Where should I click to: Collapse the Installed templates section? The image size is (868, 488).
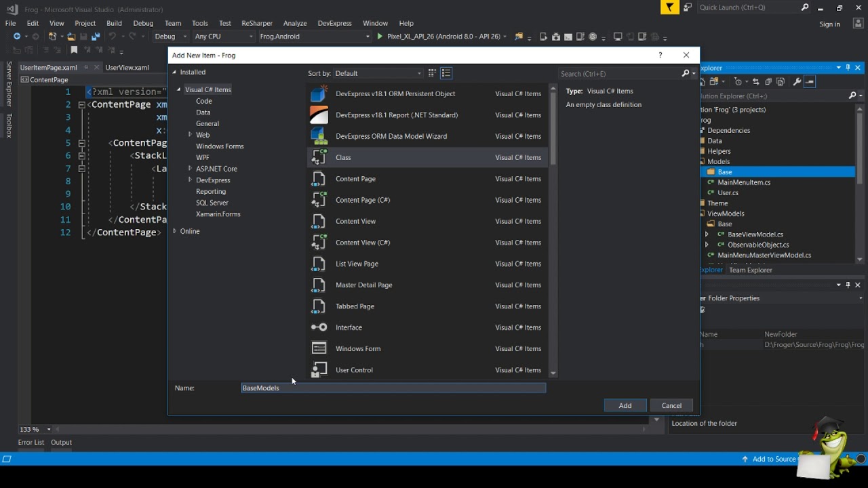pyautogui.click(x=174, y=72)
